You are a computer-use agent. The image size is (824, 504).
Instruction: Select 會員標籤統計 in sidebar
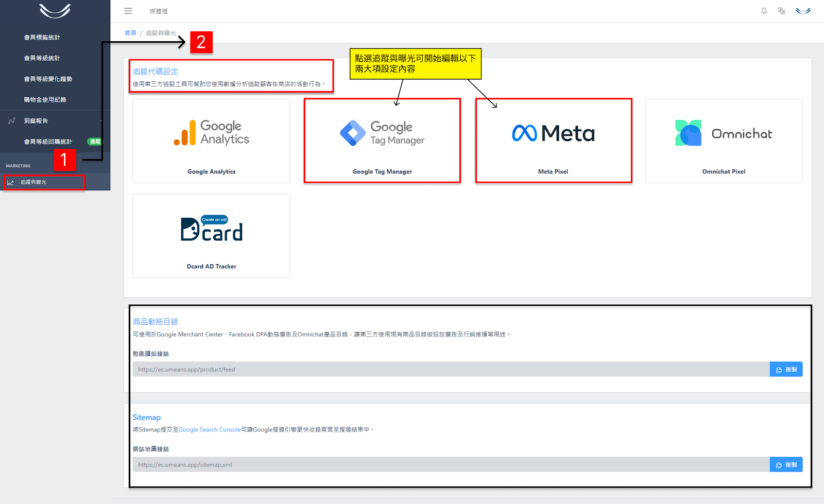point(42,38)
